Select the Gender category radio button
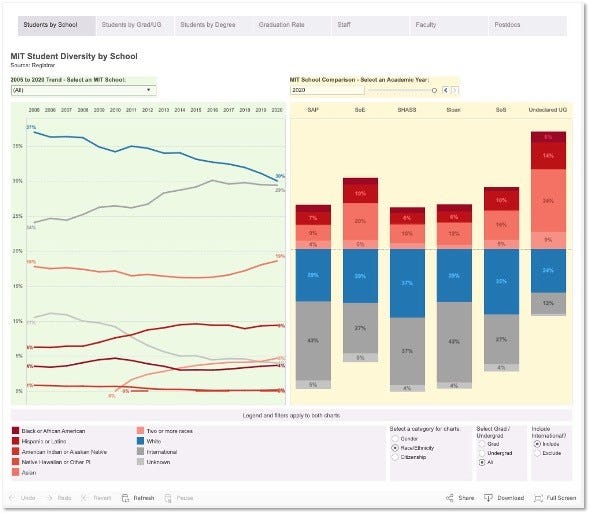591x515 pixels. tap(395, 439)
